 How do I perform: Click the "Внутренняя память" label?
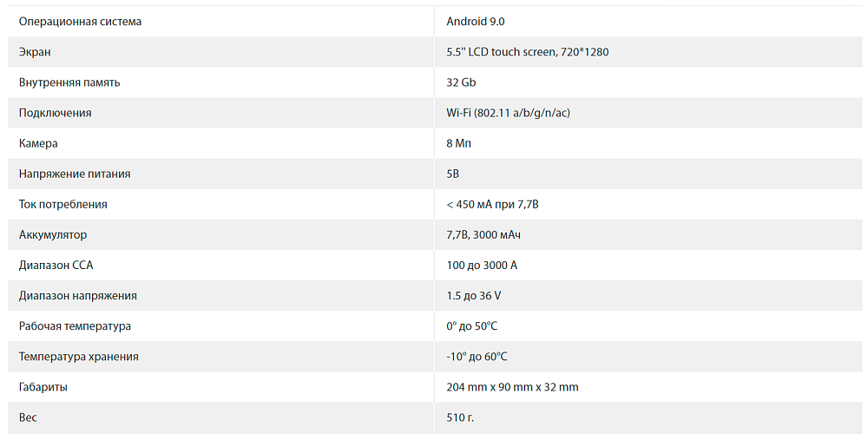[x=69, y=82]
